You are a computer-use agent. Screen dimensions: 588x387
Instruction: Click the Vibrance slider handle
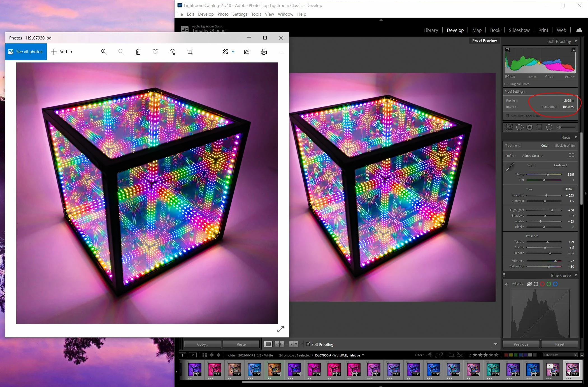tap(556, 261)
